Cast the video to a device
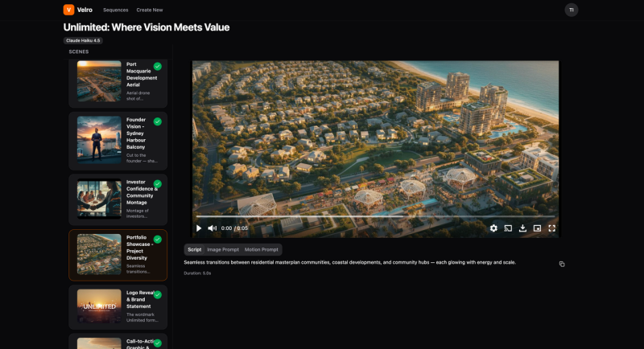Image resolution: width=644 pixels, height=349 pixels. click(508, 228)
